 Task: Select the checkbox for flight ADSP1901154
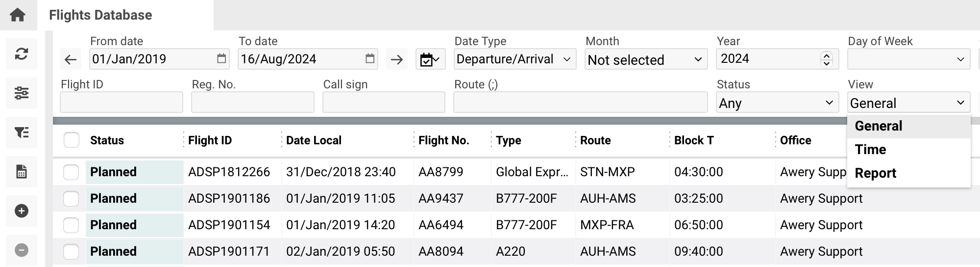click(72, 225)
